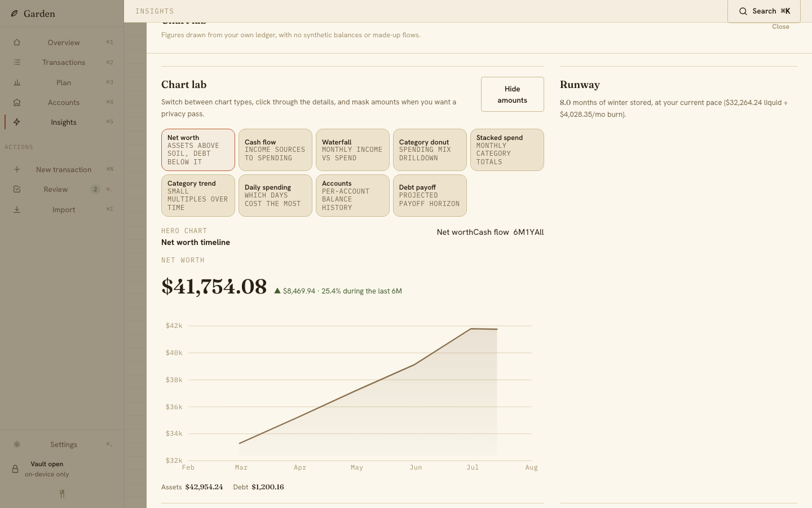This screenshot has height=508, width=812.
Task: Click the Hide amounts button
Action: (512, 94)
